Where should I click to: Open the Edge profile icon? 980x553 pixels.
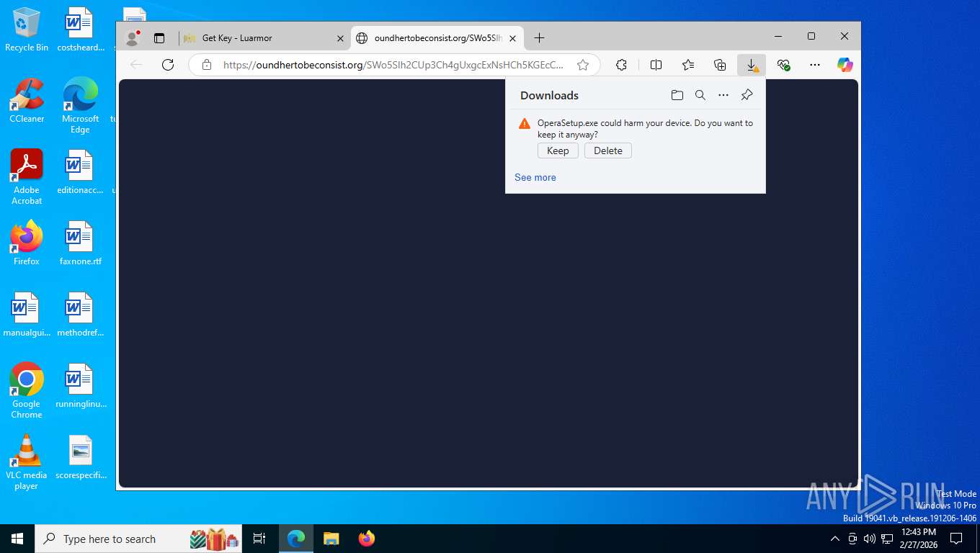click(133, 37)
